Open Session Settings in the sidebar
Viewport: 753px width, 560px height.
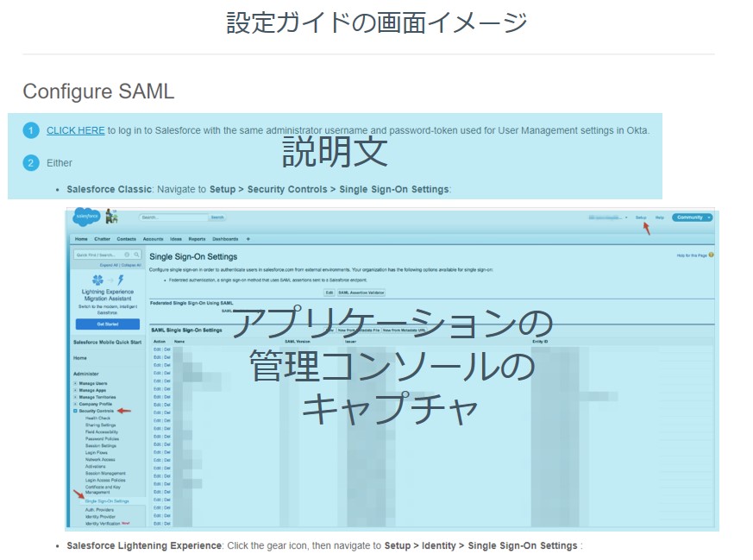tap(100, 446)
